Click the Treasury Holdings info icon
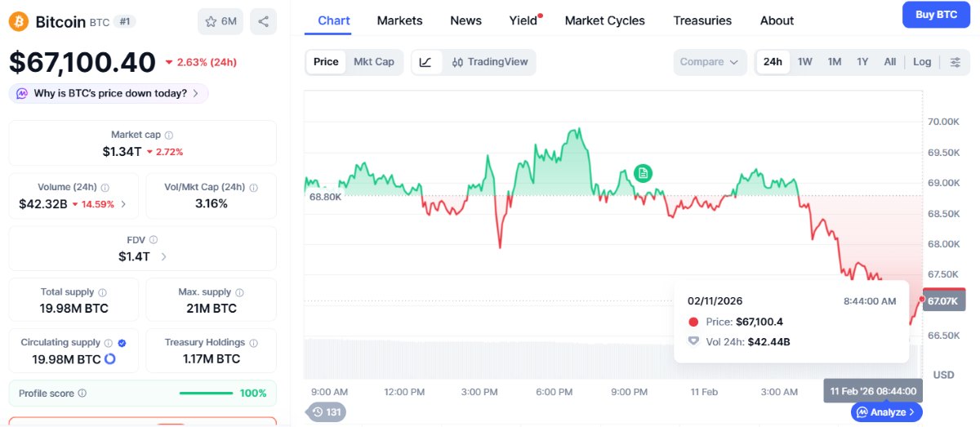 (x=253, y=343)
